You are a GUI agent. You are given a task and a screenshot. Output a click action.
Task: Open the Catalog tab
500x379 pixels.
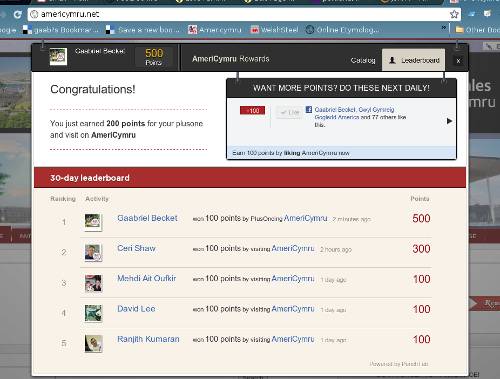[x=363, y=60]
